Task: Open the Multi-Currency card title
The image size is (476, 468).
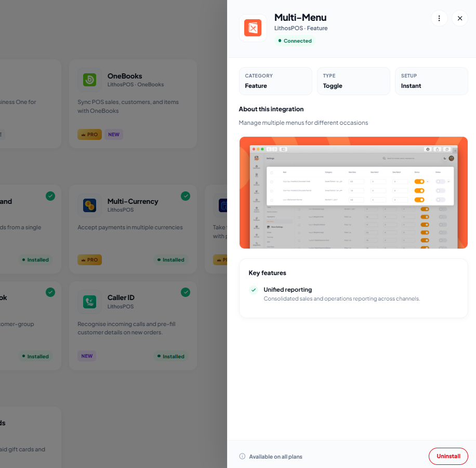Action: pos(133,201)
